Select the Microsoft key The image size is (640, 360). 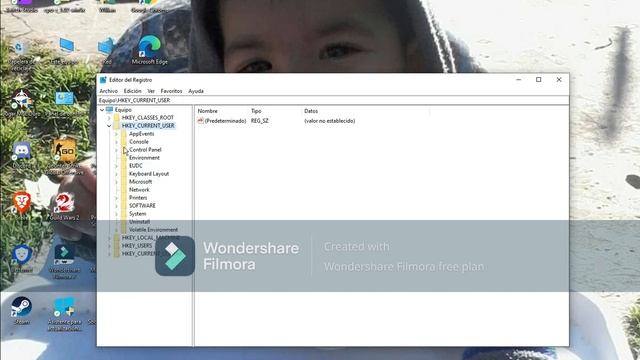[x=140, y=182]
